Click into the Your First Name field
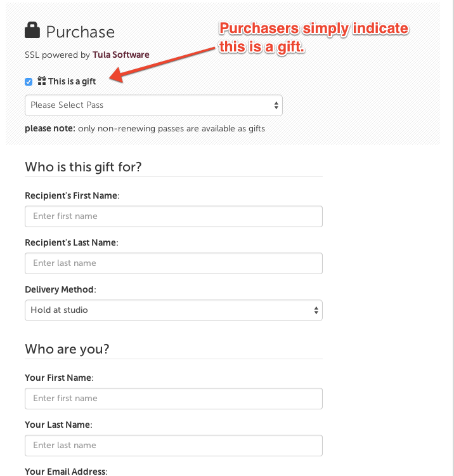 pos(174,399)
